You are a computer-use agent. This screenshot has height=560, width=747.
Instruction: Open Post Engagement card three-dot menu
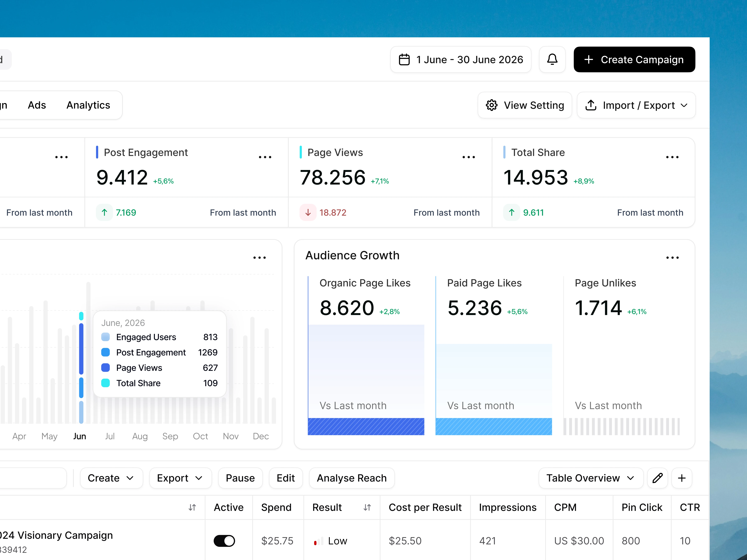tap(265, 157)
